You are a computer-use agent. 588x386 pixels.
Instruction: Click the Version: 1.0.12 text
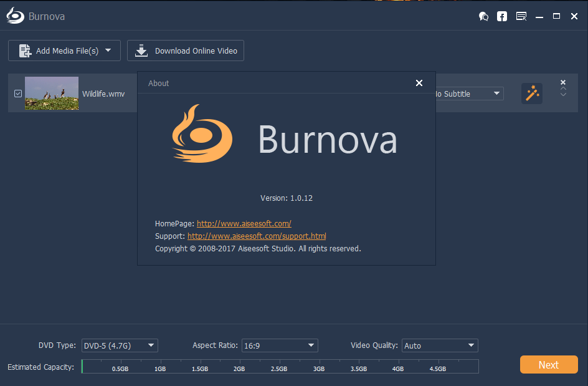pyautogui.click(x=287, y=198)
